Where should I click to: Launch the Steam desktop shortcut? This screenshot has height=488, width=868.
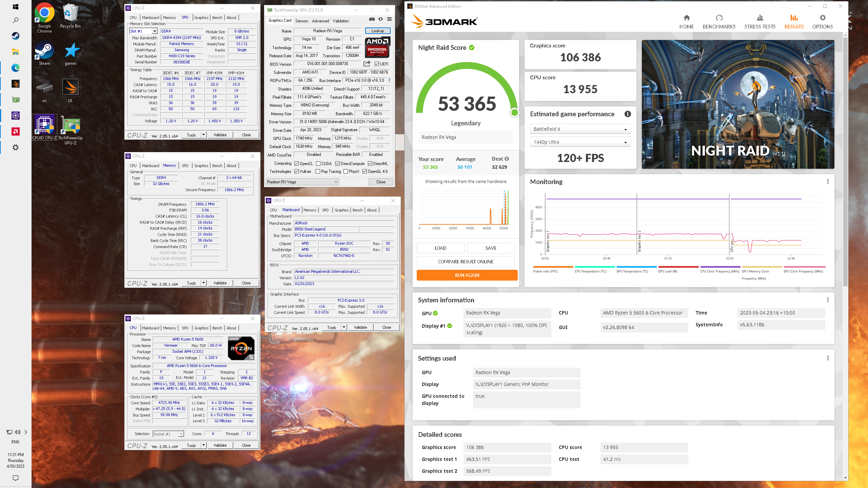pyautogui.click(x=44, y=53)
